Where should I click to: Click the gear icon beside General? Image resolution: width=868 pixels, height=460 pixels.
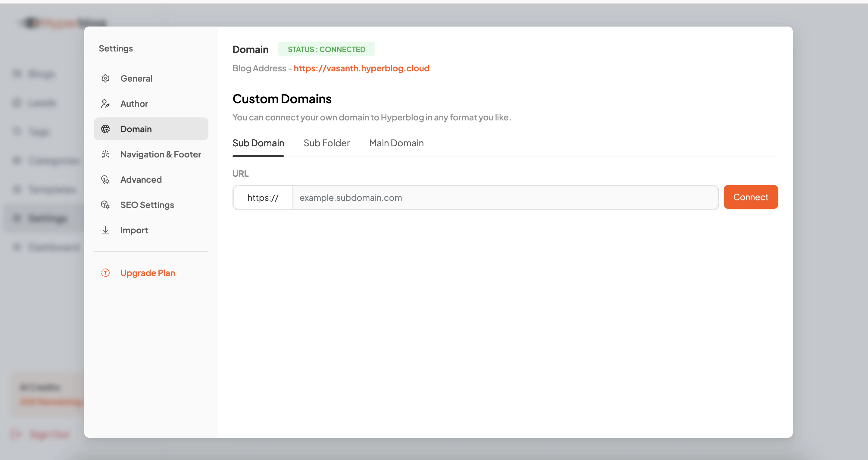coord(105,78)
